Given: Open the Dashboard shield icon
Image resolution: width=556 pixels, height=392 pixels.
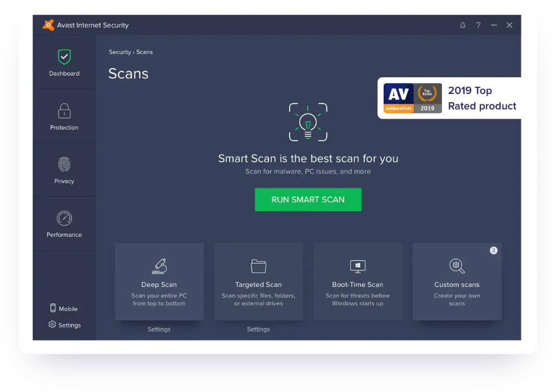Looking at the screenshot, I should point(64,57).
